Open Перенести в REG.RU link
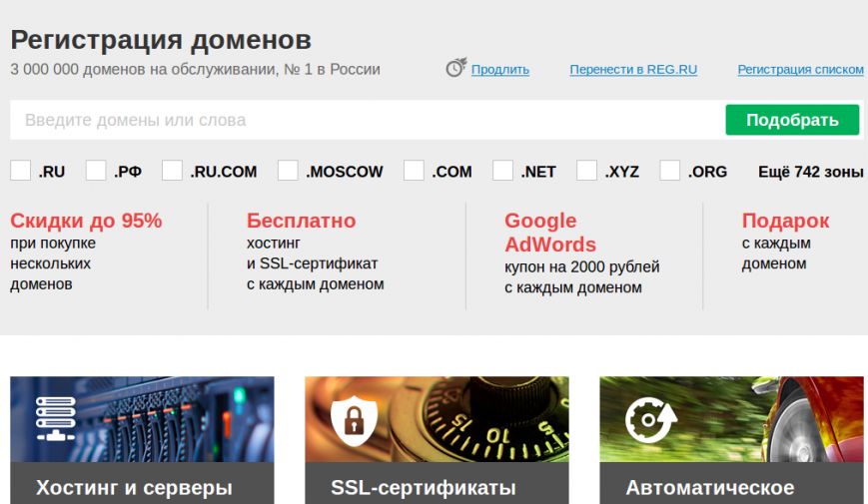The width and height of the screenshot is (868, 504). point(633,70)
